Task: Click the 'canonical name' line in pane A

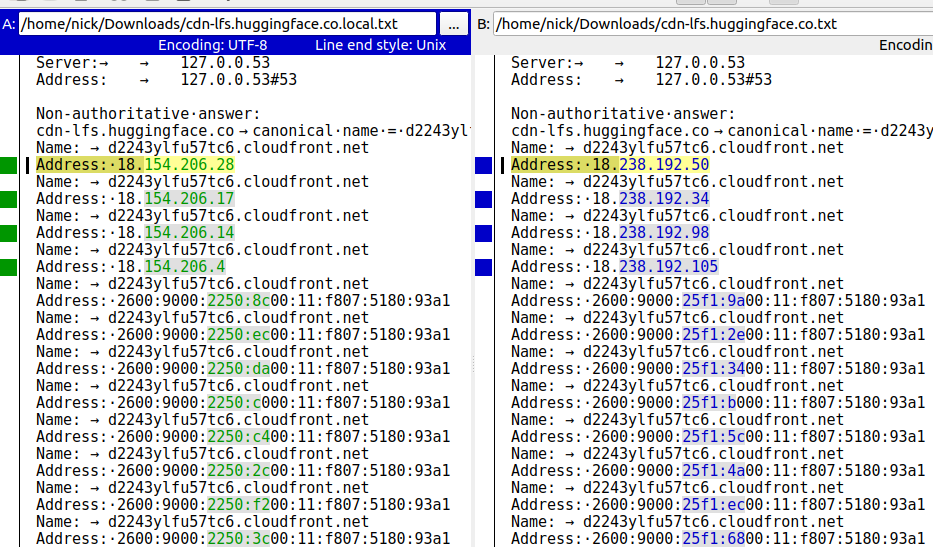Action: 253,131
